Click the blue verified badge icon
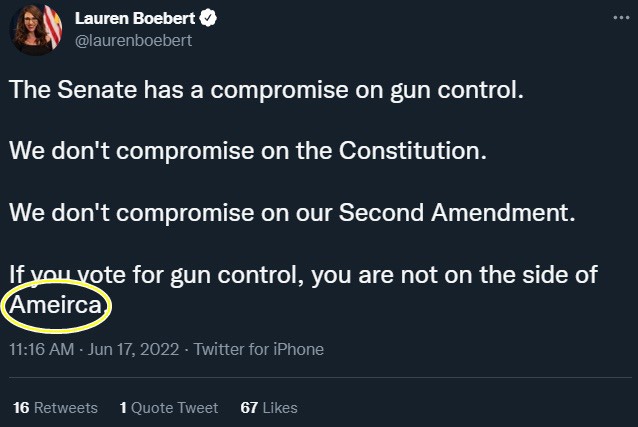Image resolution: width=638 pixels, height=427 pixels. pos(208,18)
